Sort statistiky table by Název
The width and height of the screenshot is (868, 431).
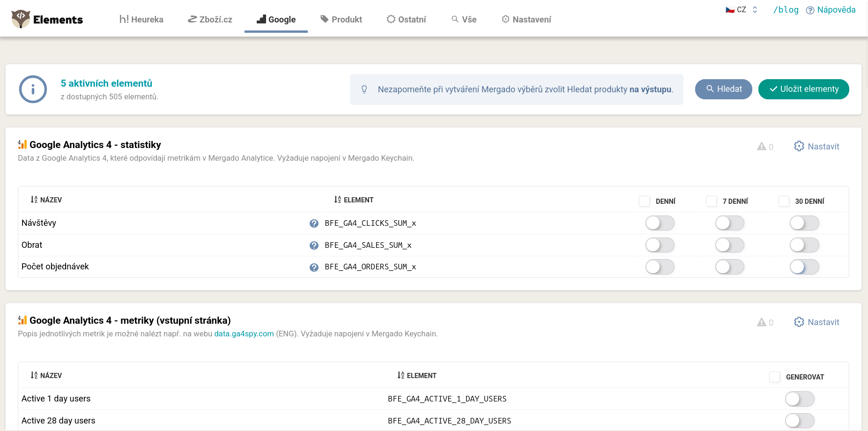click(x=46, y=200)
